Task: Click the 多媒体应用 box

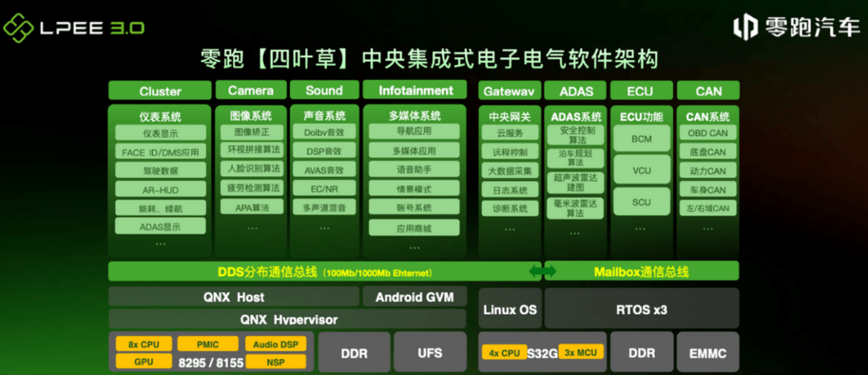Action: tap(414, 150)
